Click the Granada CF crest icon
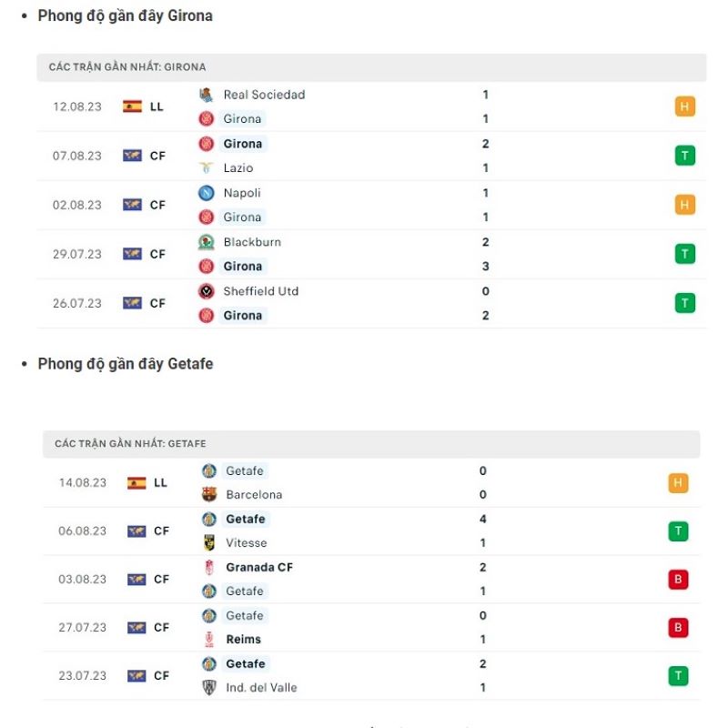Screen dimensions: 728x728 click(209, 567)
